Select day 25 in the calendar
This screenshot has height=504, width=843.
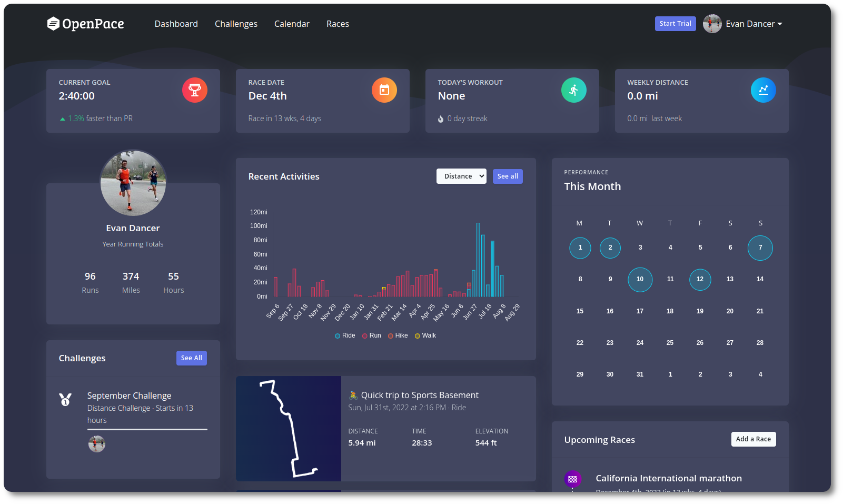pos(670,343)
